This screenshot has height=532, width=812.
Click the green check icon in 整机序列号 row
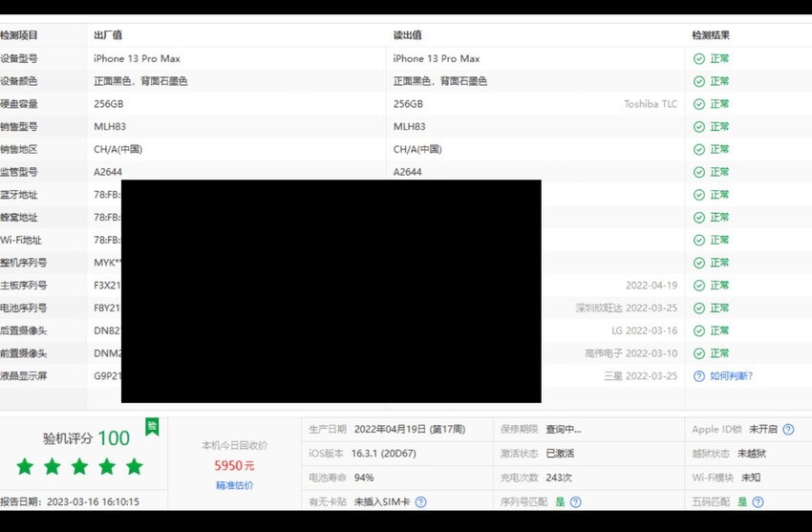click(x=699, y=263)
